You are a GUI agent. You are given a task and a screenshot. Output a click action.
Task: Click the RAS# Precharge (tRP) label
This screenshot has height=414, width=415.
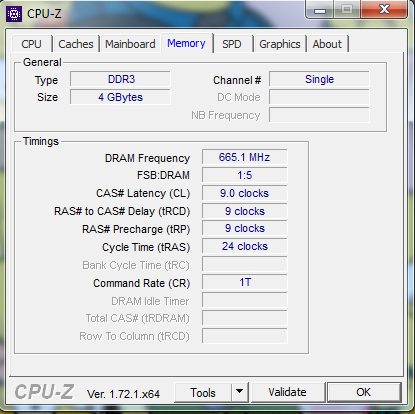[136, 229]
